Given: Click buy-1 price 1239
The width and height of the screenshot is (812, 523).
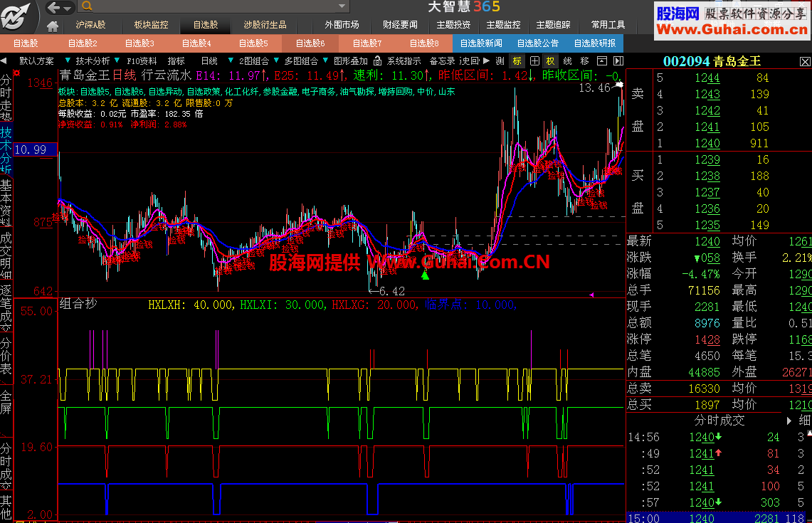Looking at the screenshot, I should pyautogui.click(x=707, y=159).
